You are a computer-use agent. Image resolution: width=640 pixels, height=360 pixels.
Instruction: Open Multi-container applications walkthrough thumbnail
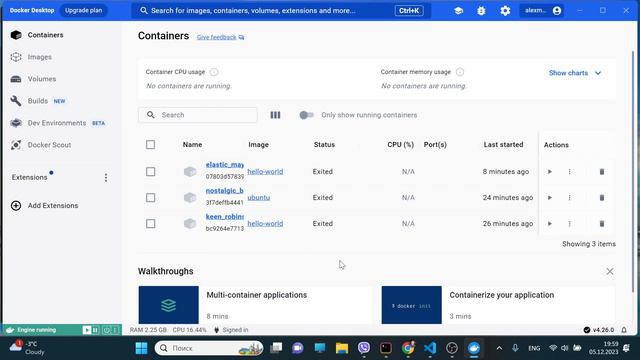[169, 305]
